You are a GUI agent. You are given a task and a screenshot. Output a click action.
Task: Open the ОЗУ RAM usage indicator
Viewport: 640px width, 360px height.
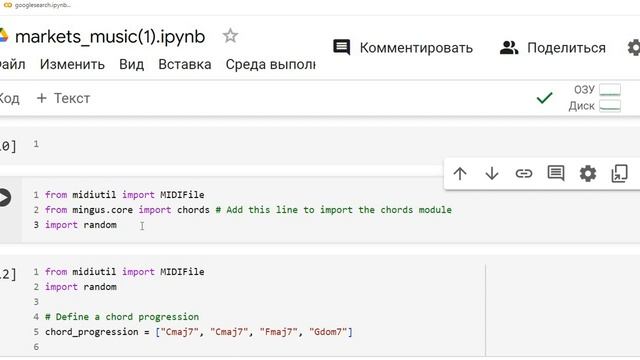[597, 89]
